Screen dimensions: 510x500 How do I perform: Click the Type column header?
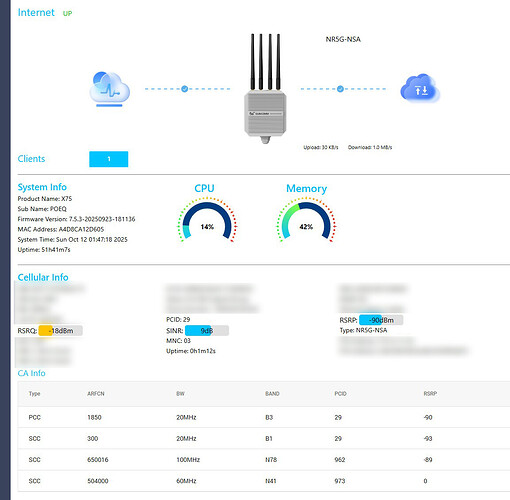point(34,394)
